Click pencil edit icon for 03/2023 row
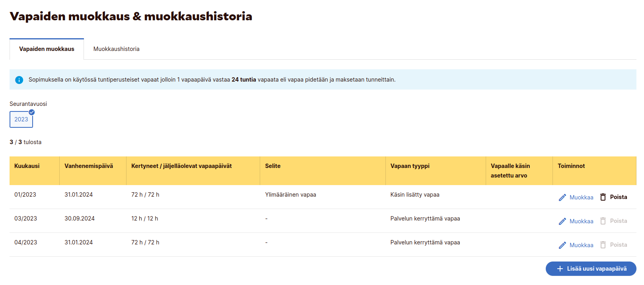The height and width of the screenshot is (285, 644). [562, 221]
